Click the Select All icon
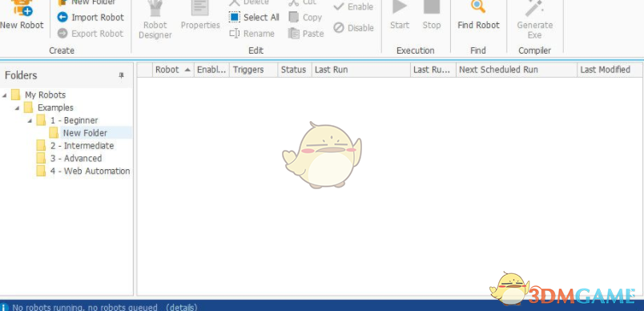Screen dimensions: 644x311 coord(234,18)
